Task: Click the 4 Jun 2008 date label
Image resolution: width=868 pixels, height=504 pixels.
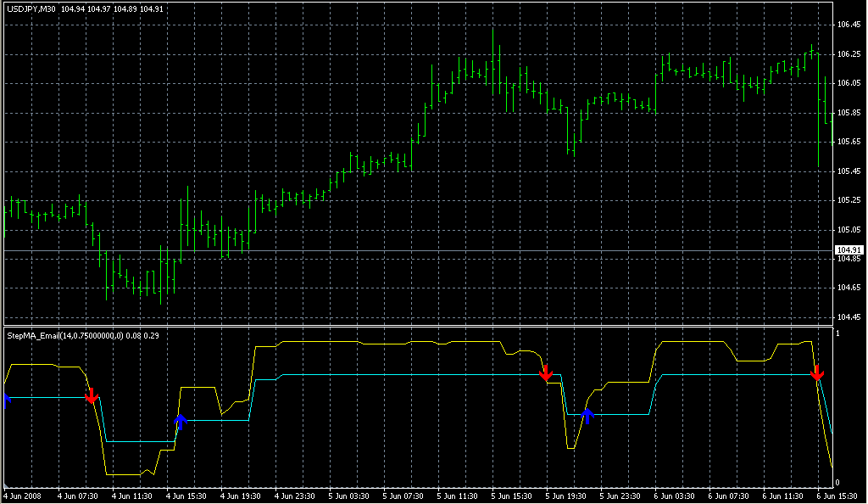Action: pos(22,495)
